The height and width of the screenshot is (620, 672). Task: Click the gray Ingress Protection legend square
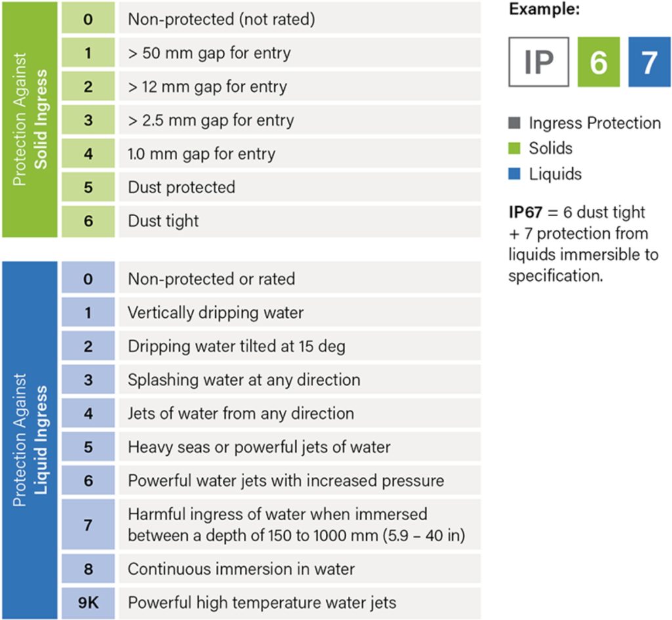pos(514,123)
